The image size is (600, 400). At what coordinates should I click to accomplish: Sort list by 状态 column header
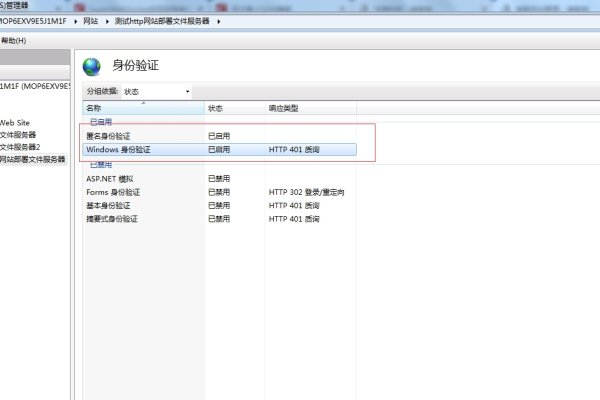[x=215, y=107]
